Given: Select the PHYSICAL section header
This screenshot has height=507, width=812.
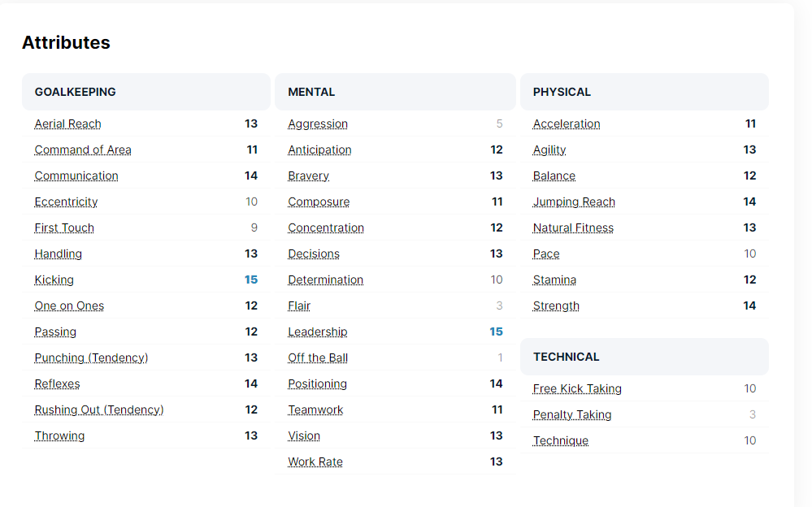Looking at the screenshot, I should tap(562, 92).
